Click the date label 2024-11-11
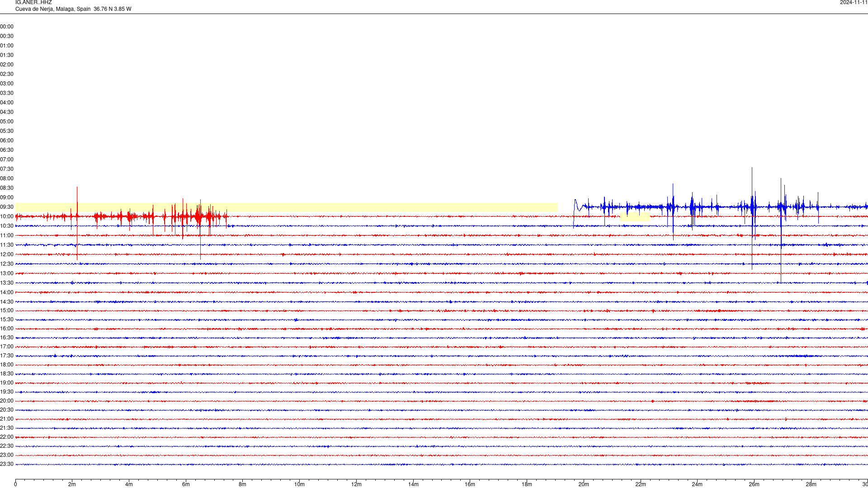Image resolution: width=868 pixels, height=488 pixels. point(854,2)
